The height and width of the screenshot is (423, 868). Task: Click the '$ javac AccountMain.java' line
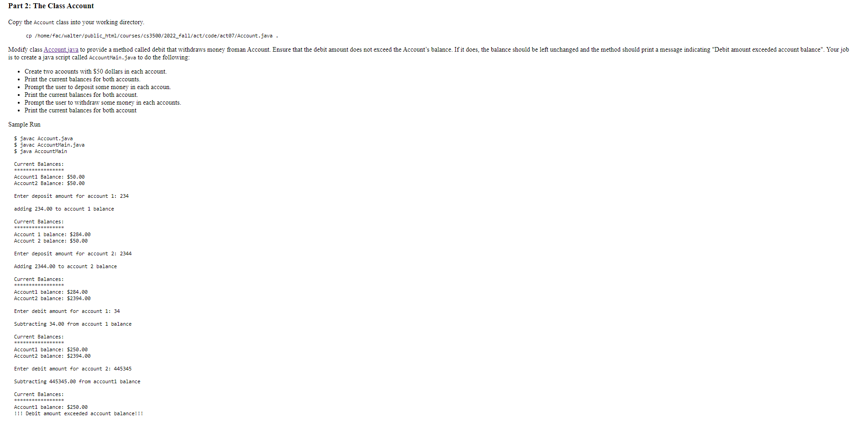tap(49, 145)
